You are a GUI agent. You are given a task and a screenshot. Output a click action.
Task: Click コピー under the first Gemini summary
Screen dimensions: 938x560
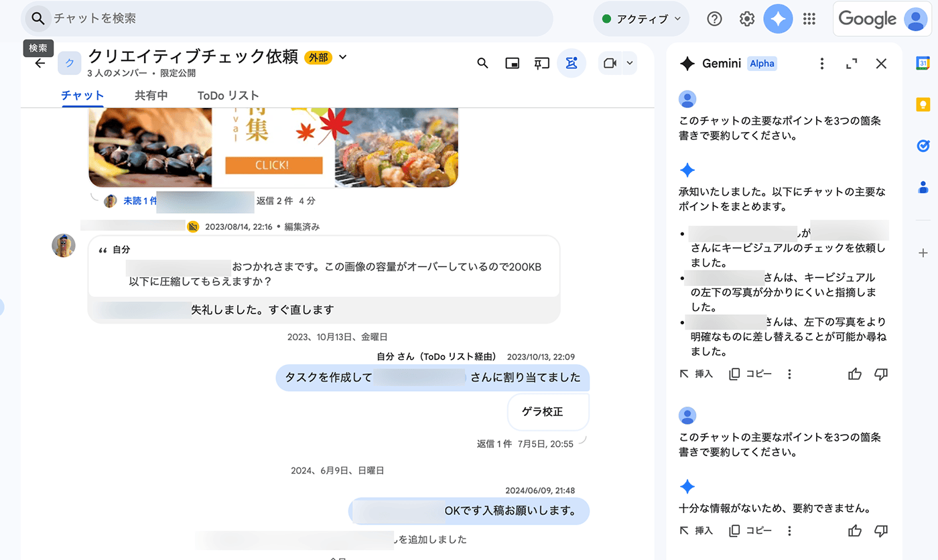click(x=750, y=374)
